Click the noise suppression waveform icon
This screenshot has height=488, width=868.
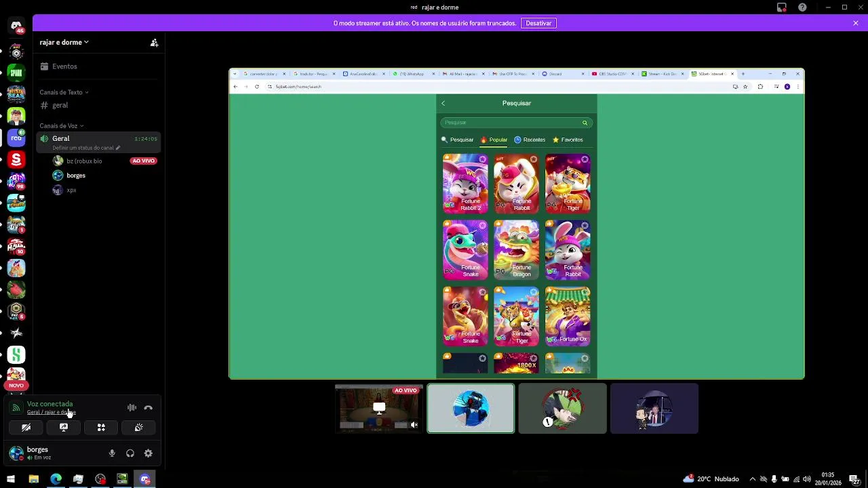click(x=132, y=408)
